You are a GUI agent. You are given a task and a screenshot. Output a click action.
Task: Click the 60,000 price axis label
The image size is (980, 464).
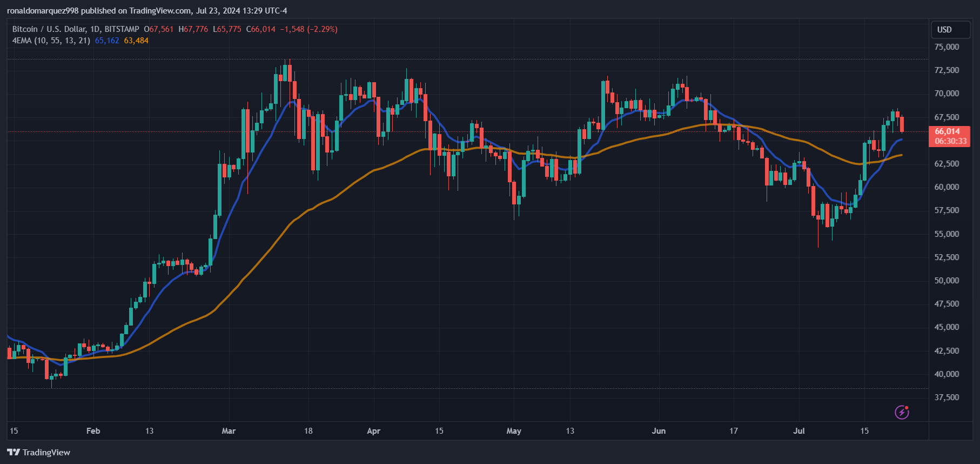(947, 187)
